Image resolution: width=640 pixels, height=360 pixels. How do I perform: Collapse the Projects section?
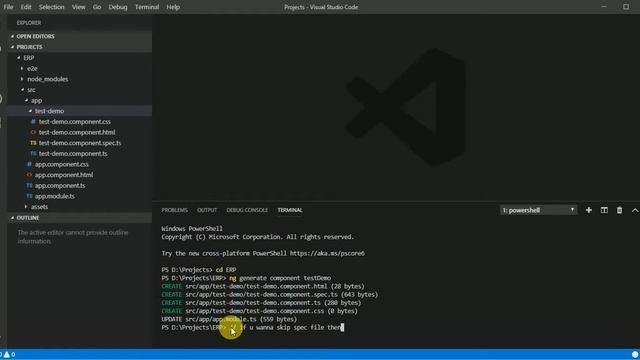point(80,47)
